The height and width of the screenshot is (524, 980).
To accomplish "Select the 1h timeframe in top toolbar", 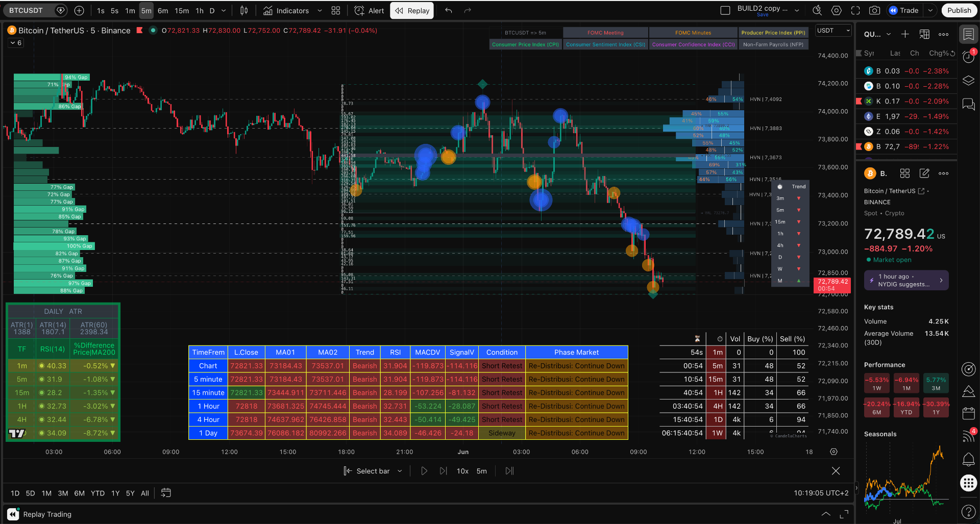I will pos(200,10).
